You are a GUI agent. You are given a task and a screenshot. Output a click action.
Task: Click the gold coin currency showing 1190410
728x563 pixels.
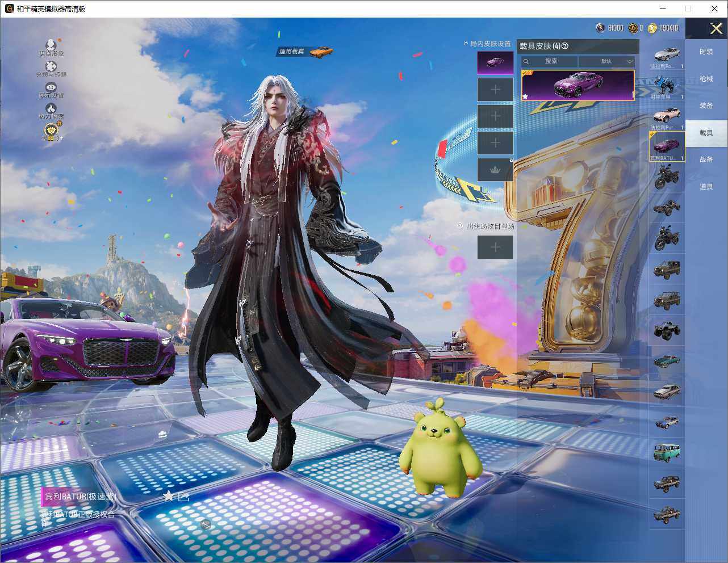652,28
